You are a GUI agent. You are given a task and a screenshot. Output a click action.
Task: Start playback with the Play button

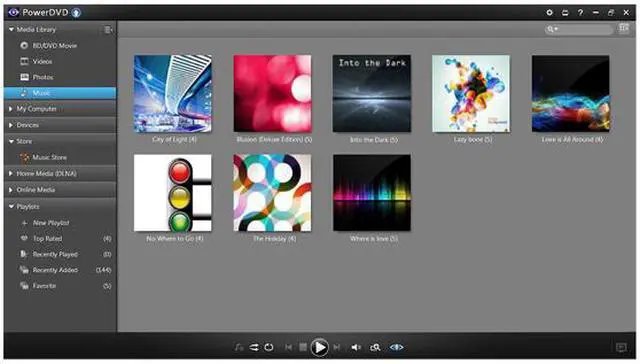319,347
